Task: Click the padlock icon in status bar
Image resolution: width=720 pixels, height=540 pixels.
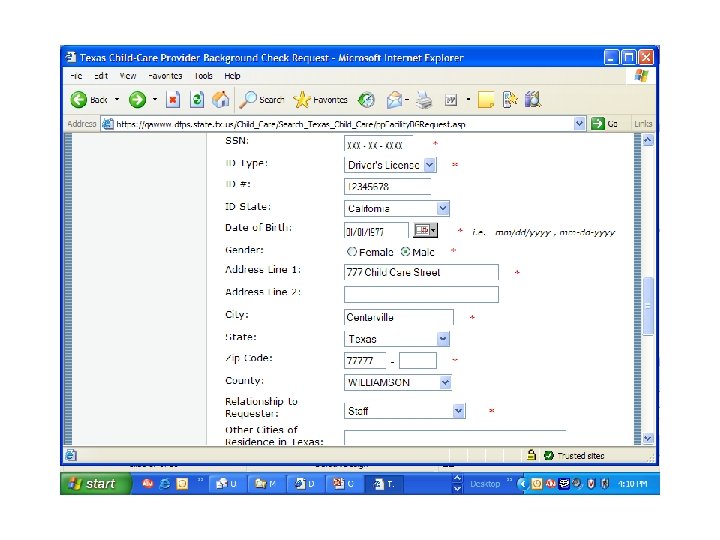Action: tap(531, 455)
